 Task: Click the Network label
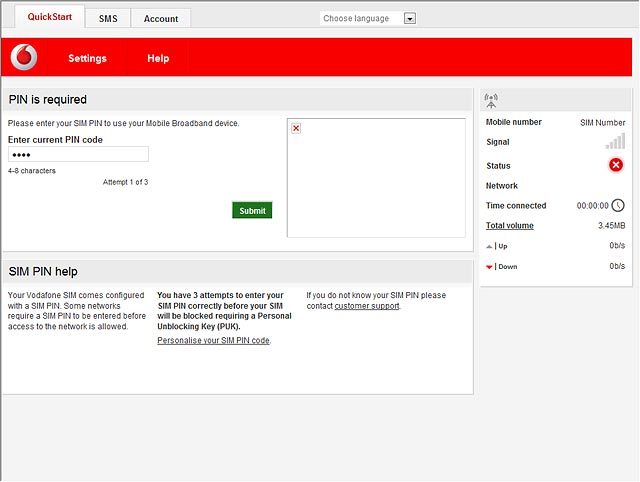[x=502, y=186]
